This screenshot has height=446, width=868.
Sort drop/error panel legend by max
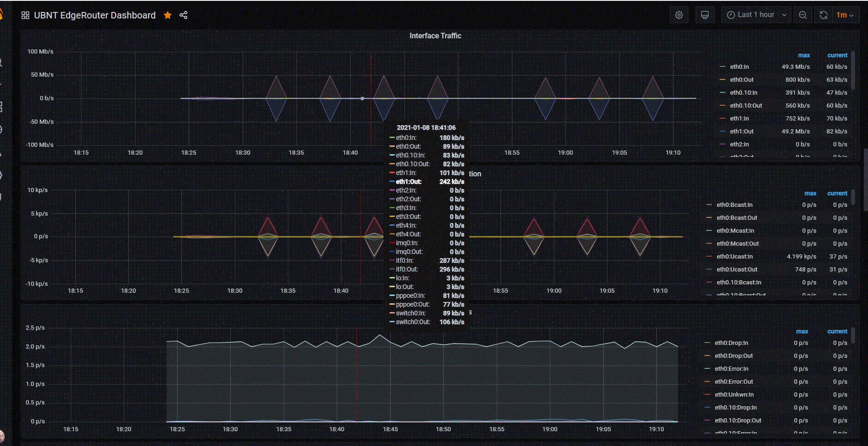tap(802, 331)
